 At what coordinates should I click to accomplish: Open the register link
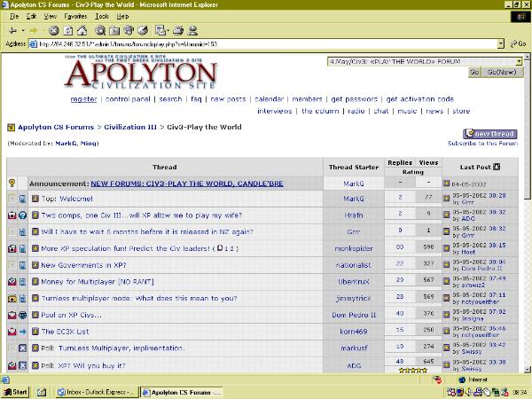pyautogui.click(x=83, y=99)
